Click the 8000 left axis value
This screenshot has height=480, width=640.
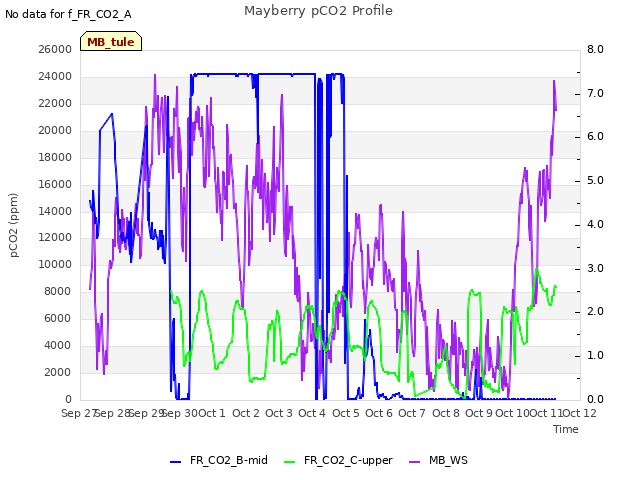58,291
